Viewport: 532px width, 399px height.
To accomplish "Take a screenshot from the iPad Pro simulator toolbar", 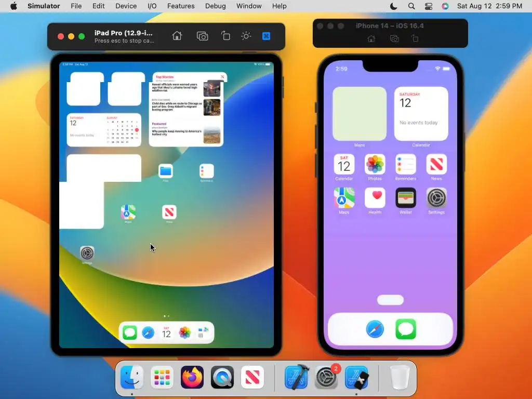I will (x=202, y=36).
